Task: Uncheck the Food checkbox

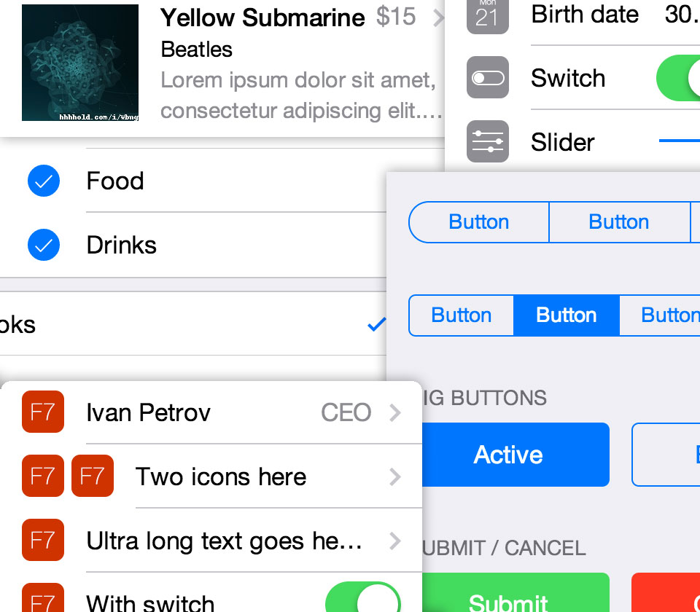Action: [x=43, y=181]
